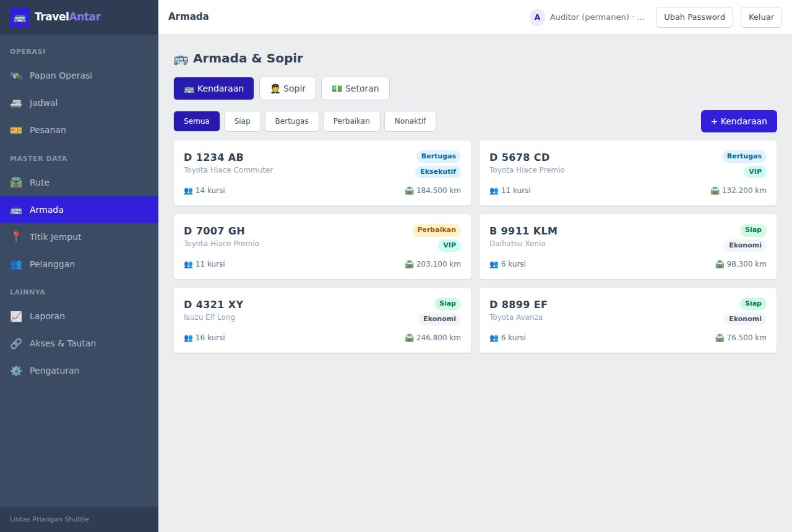Click the Rute road icon
This screenshot has height=532, width=792.
pyautogui.click(x=16, y=182)
